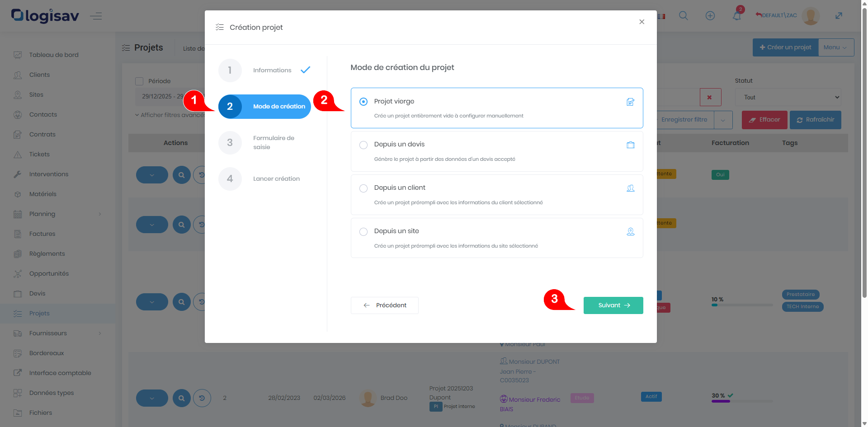Viewport: 868px width, 427px height.
Task: Click the Précédent button
Action: [384, 305]
